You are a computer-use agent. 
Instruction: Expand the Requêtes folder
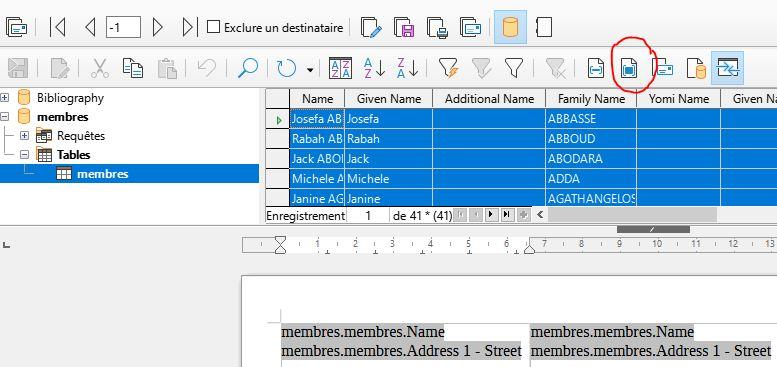(x=24, y=136)
